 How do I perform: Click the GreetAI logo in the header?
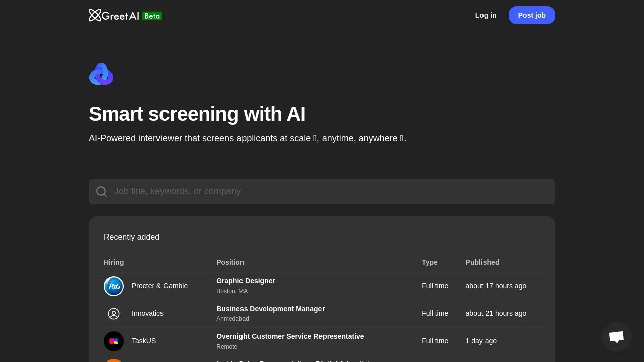pyautogui.click(x=114, y=15)
